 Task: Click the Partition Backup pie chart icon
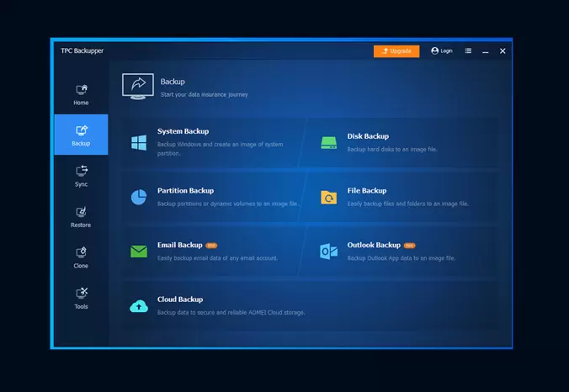139,198
